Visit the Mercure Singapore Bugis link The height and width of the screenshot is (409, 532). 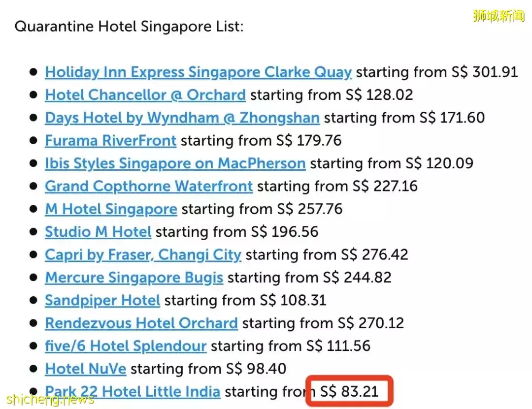click(x=134, y=278)
